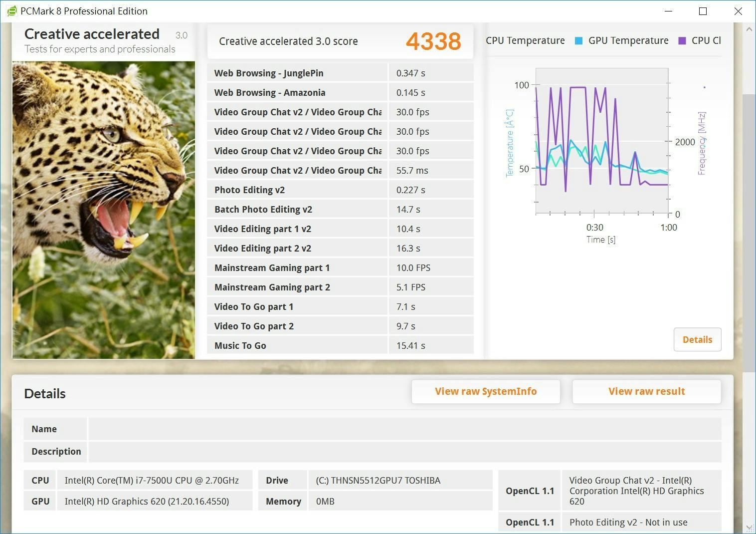Focus the Description field
The height and width of the screenshot is (534, 756).
(404, 452)
